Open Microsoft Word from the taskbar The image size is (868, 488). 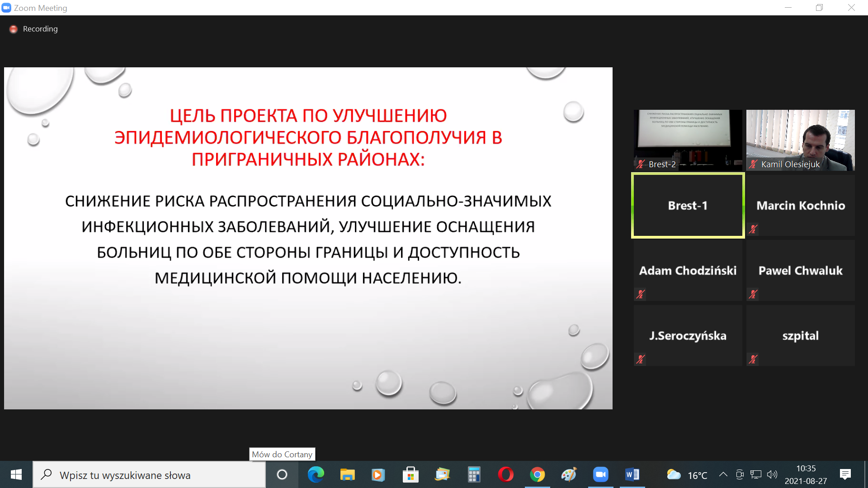(x=632, y=474)
